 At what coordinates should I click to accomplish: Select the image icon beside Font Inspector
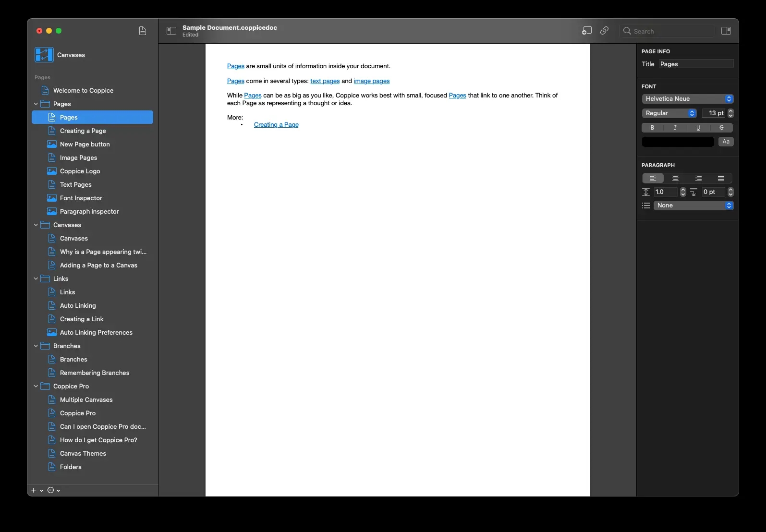(52, 198)
